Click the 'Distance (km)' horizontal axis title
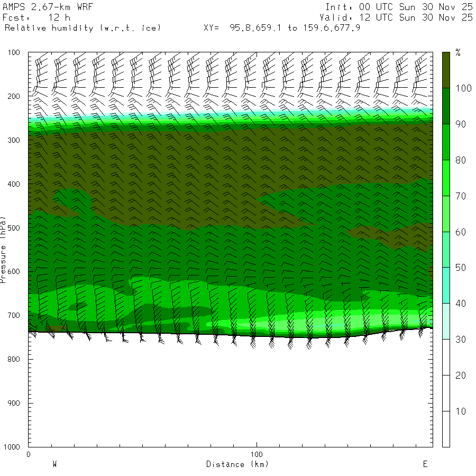476x476 pixels. (237, 464)
